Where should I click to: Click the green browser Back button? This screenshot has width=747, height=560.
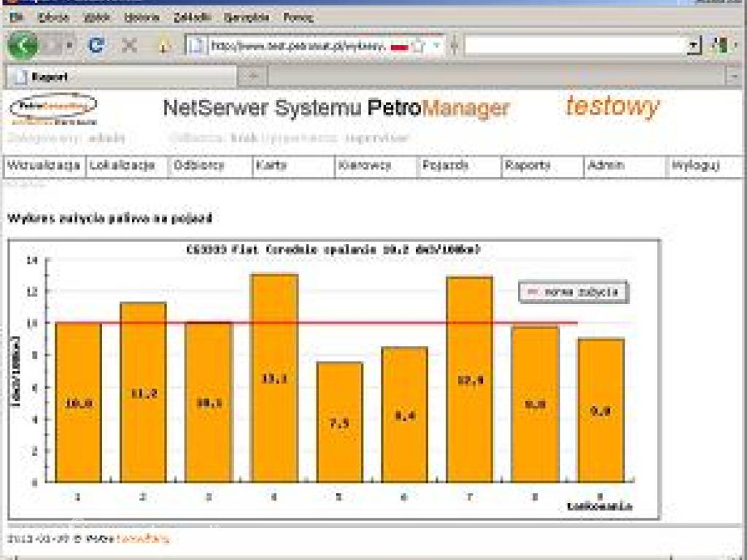coord(23,46)
